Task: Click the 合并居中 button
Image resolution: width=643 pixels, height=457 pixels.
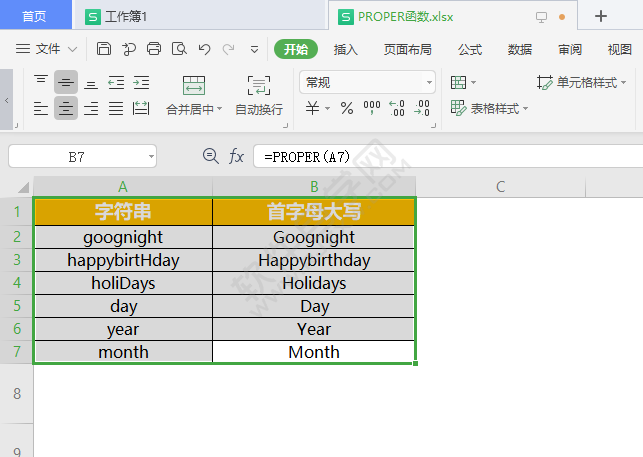Action: tap(194, 96)
